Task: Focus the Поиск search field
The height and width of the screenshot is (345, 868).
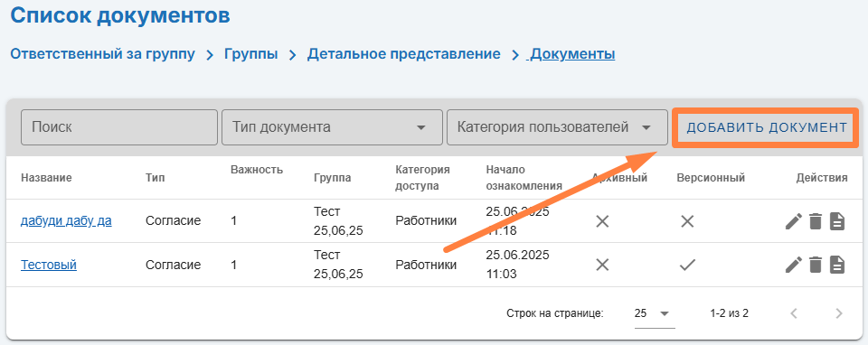Action: click(119, 127)
